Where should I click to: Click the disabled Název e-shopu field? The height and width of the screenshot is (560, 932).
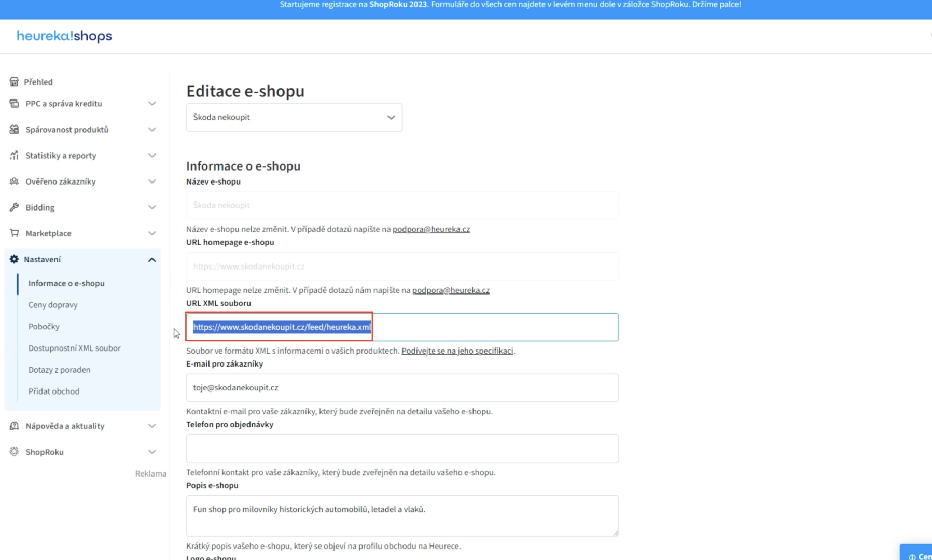click(x=402, y=205)
